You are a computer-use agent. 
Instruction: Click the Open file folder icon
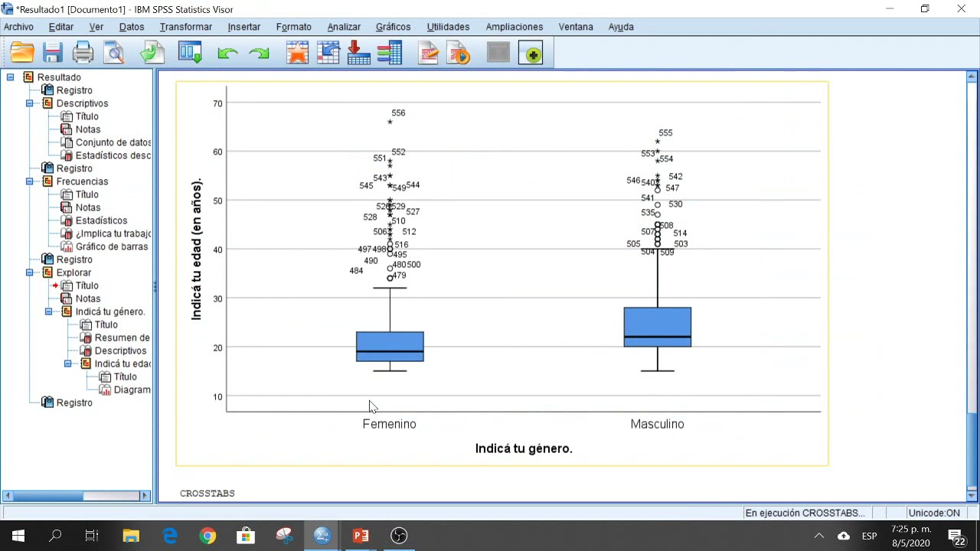pyautogui.click(x=22, y=53)
